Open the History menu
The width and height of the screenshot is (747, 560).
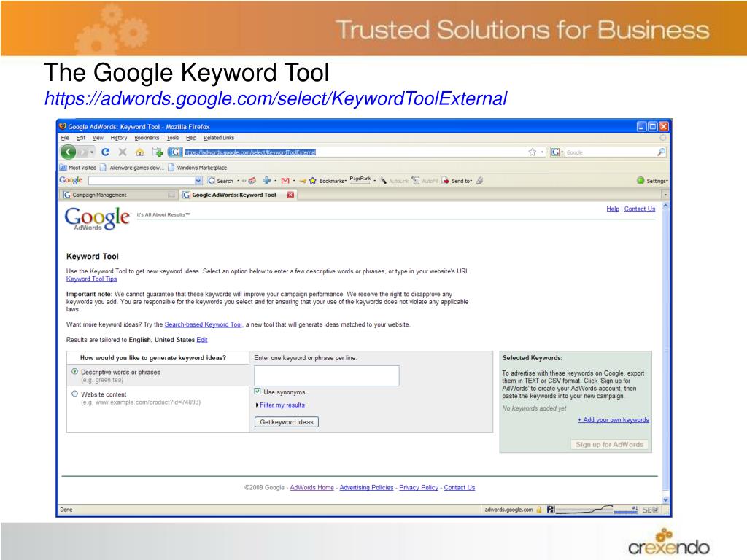pyautogui.click(x=119, y=138)
